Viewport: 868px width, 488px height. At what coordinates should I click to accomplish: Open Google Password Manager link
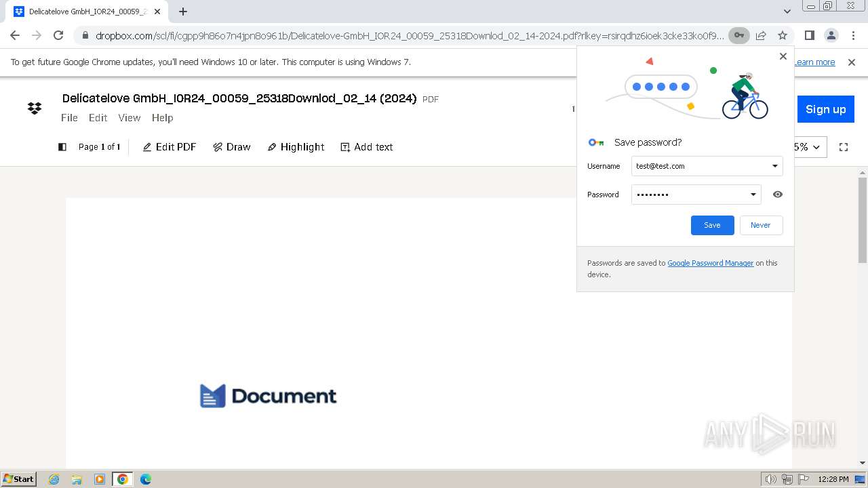710,263
